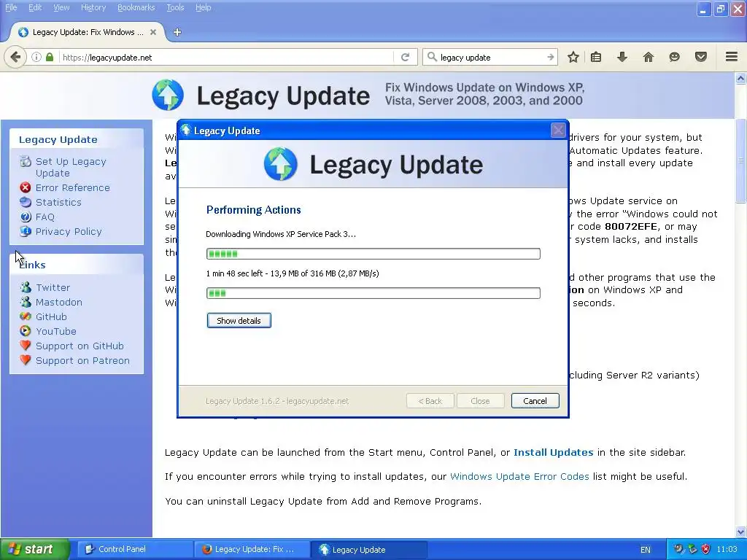The width and height of the screenshot is (747, 560).
Task: Click the page vertical scrollbar thumb
Action: [740, 161]
